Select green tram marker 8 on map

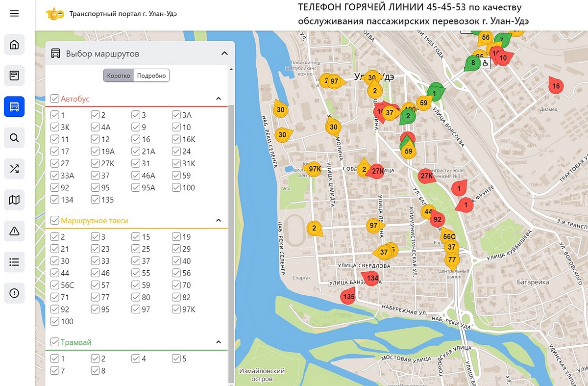(472, 63)
